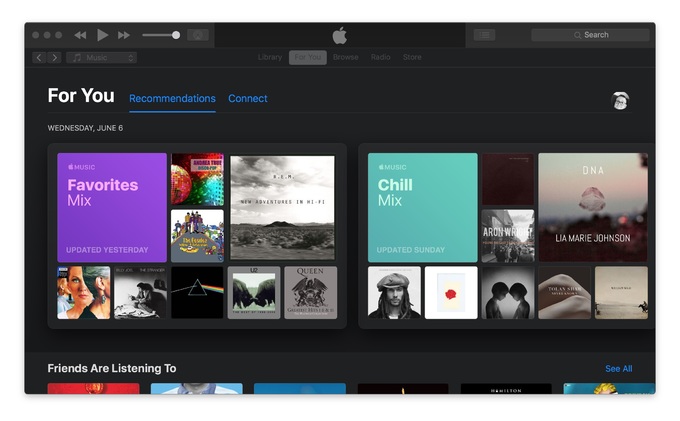
Task: Click the rewind previous track button
Action: (x=80, y=35)
